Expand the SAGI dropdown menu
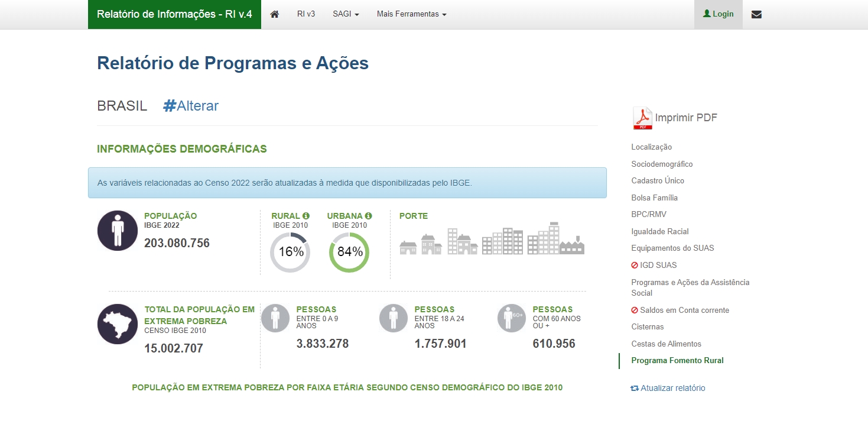868x427 pixels. [x=346, y=14]
